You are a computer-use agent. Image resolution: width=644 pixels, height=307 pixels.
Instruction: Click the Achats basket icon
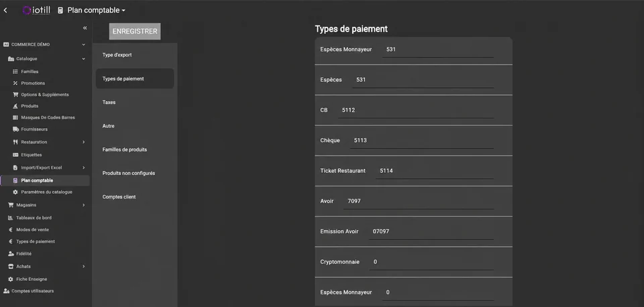click(11, 266)
